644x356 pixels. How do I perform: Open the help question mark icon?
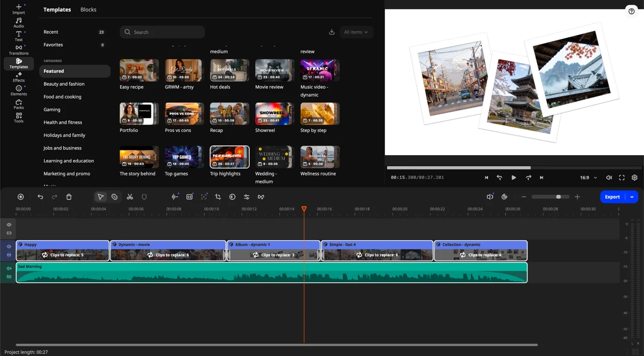[631, 12]
